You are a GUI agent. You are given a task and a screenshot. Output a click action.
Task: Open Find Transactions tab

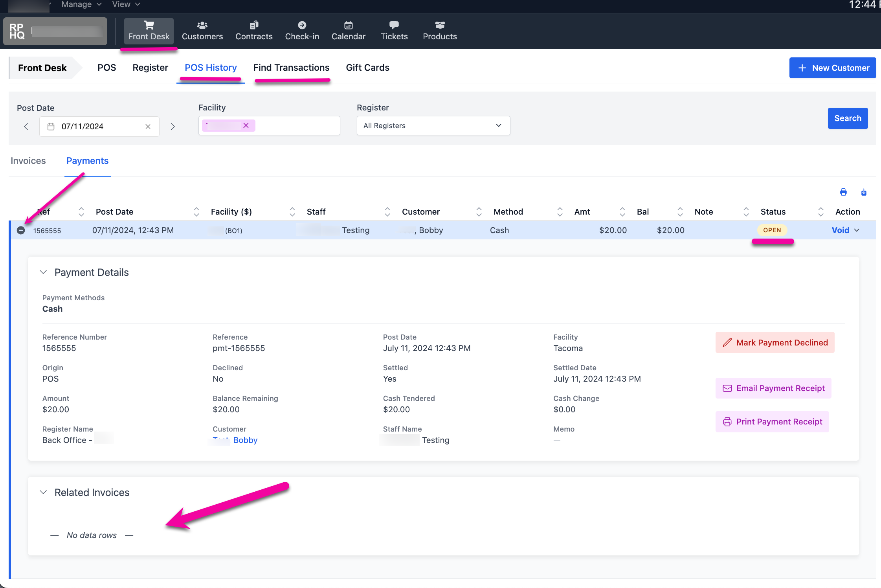point(291,68)
